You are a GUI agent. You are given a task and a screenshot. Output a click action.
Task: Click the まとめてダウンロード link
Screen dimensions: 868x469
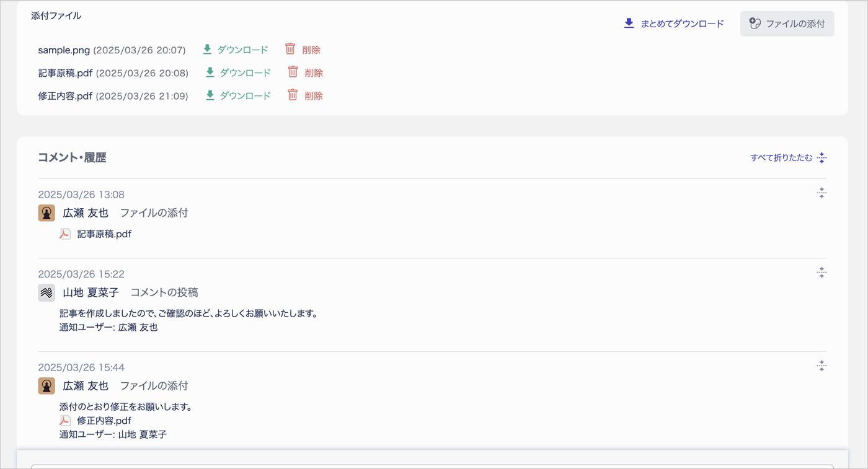tap(674, 24)
